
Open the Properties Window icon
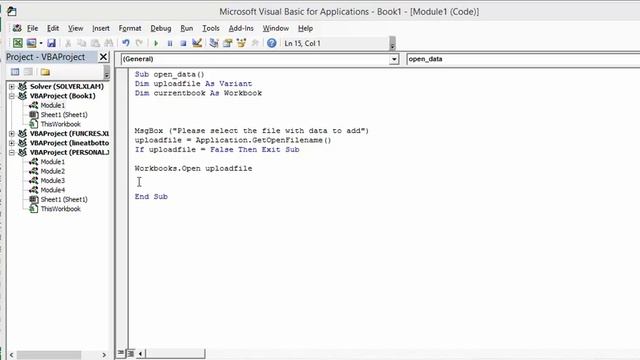(228, 43)
